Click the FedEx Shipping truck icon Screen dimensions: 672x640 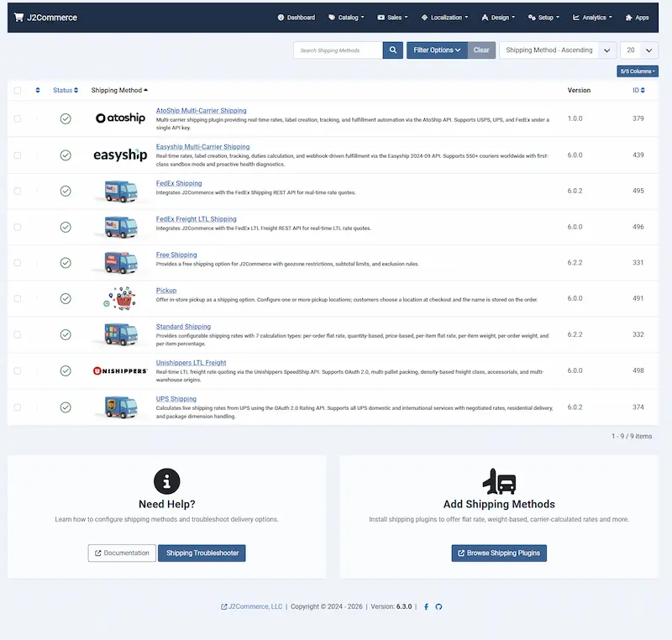pyautogui.click(x=121, y=191)
